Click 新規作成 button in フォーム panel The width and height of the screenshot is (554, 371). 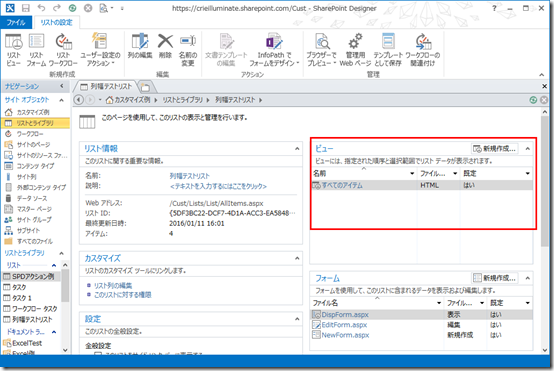(495, 278)
